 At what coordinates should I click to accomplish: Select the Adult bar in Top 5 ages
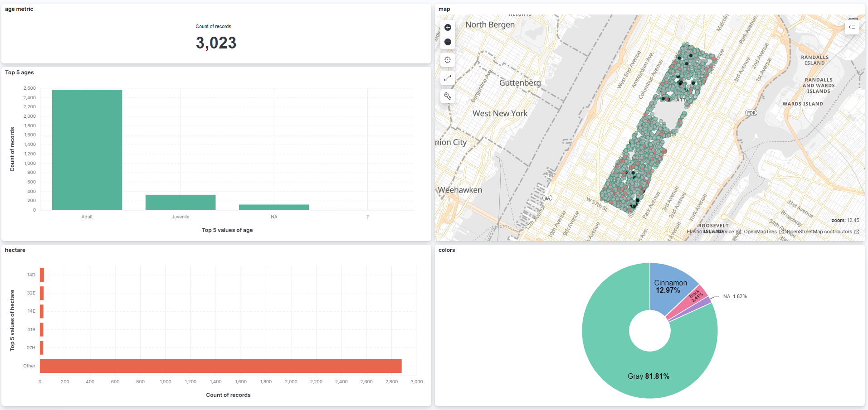point(87,150)
